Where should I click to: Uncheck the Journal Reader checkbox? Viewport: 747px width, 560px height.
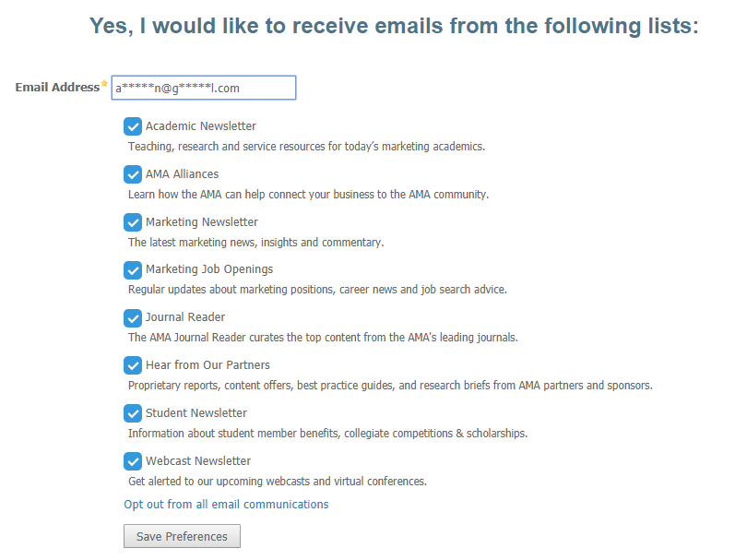pos(133,317)
